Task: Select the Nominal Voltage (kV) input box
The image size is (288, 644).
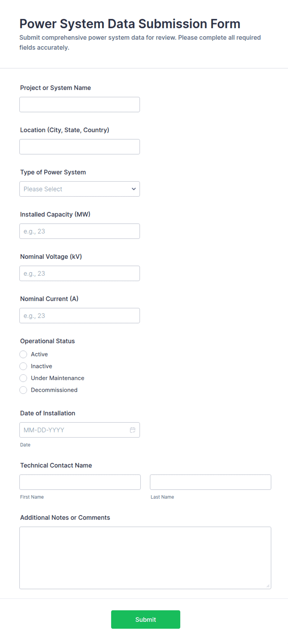Action: click(80, 274)
